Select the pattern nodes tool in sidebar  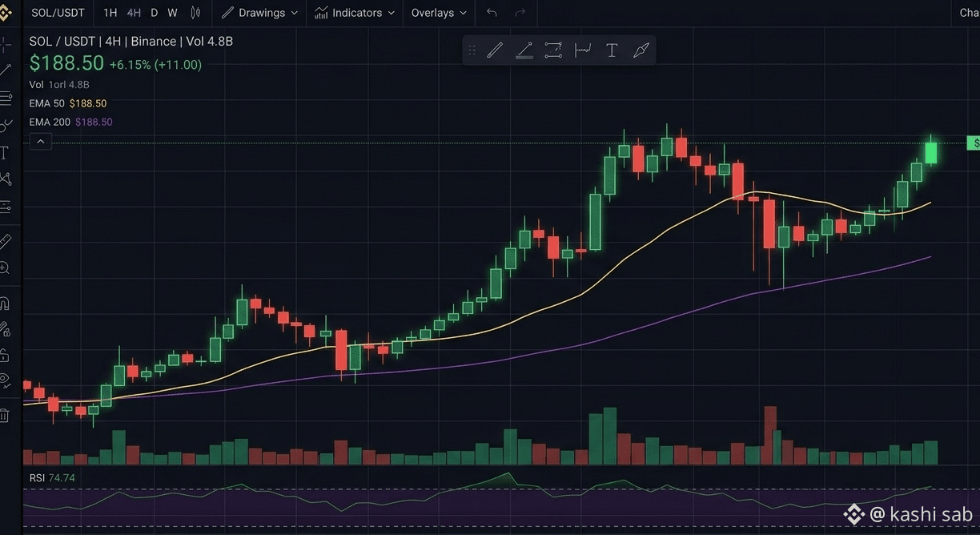click(5, 179)
